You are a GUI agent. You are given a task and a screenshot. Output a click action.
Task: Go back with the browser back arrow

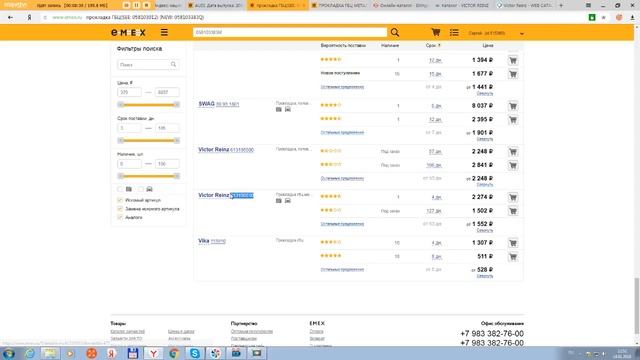click(x=10, y=18)
